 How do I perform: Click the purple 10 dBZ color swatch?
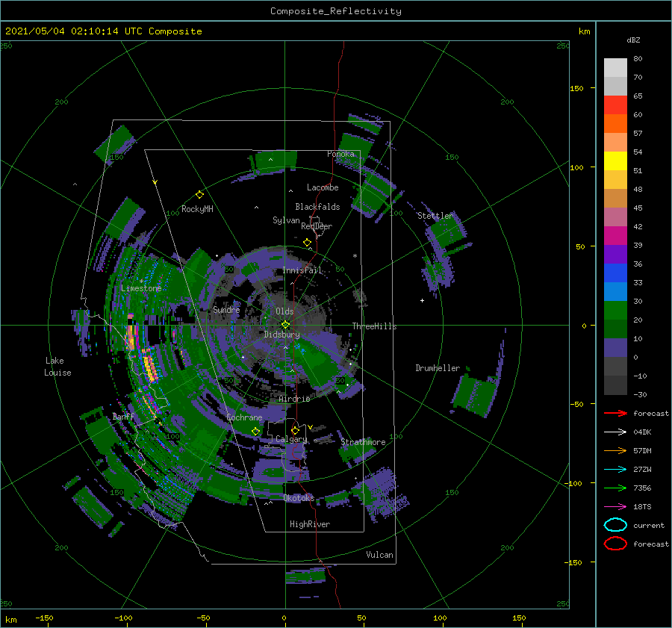[x=615, y=348]
